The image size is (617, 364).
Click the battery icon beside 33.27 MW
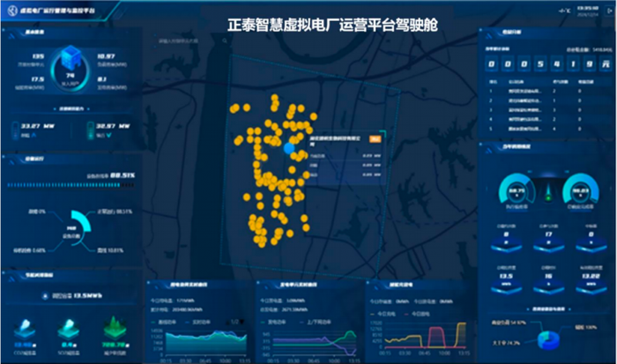(x=15, y=130)
